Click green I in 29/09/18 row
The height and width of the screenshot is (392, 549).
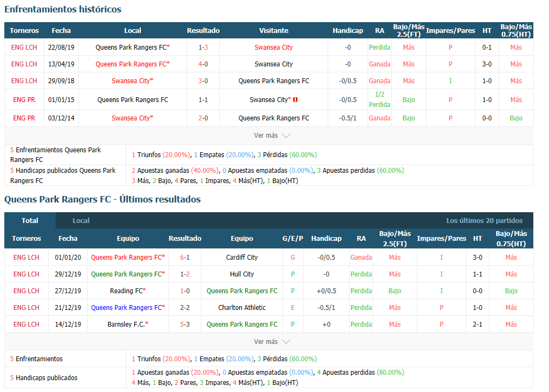pos(450,81)
